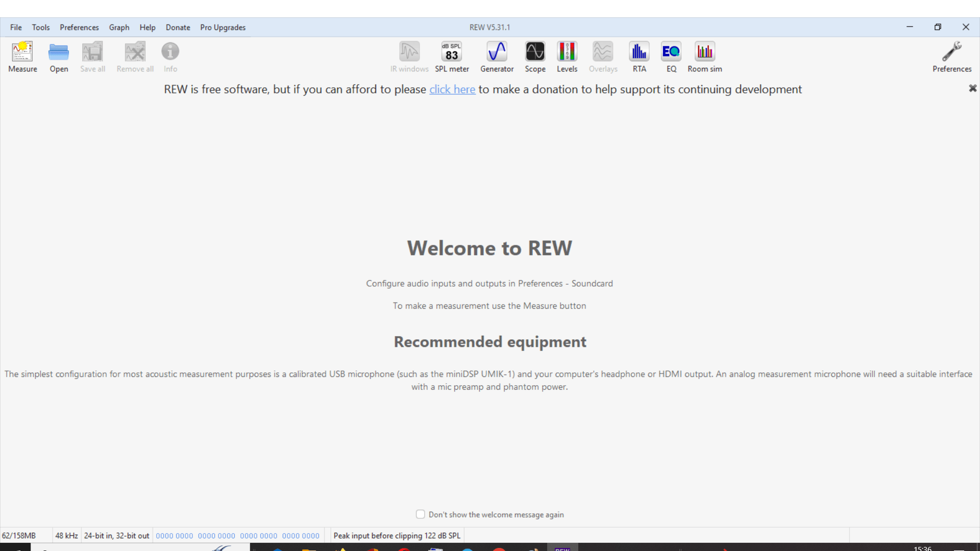Follow the 'click here' donation link
980x551 pixels.
coord(452,89)
